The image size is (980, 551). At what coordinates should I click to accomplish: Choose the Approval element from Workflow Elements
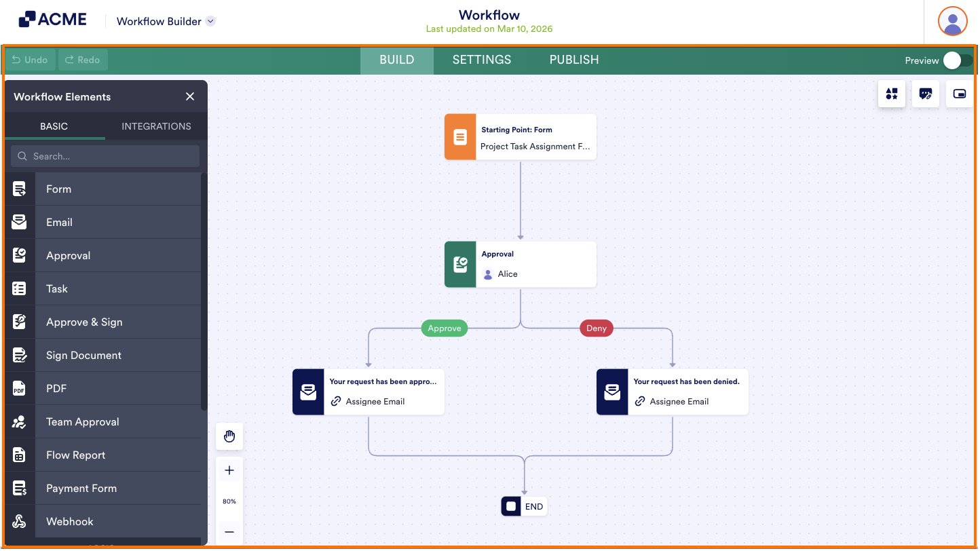pos(69,255)
